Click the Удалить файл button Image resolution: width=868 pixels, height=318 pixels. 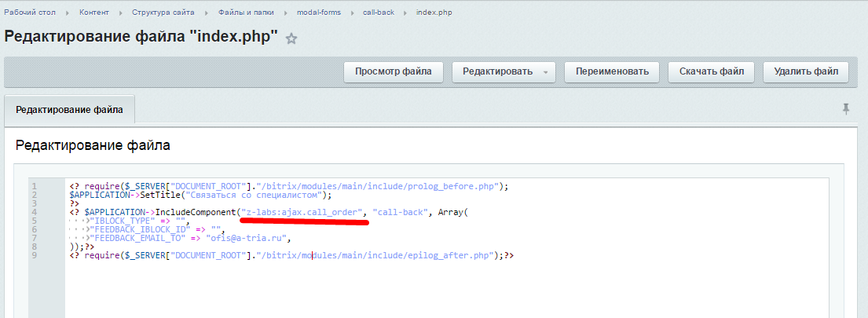click(x=805, y=72)
